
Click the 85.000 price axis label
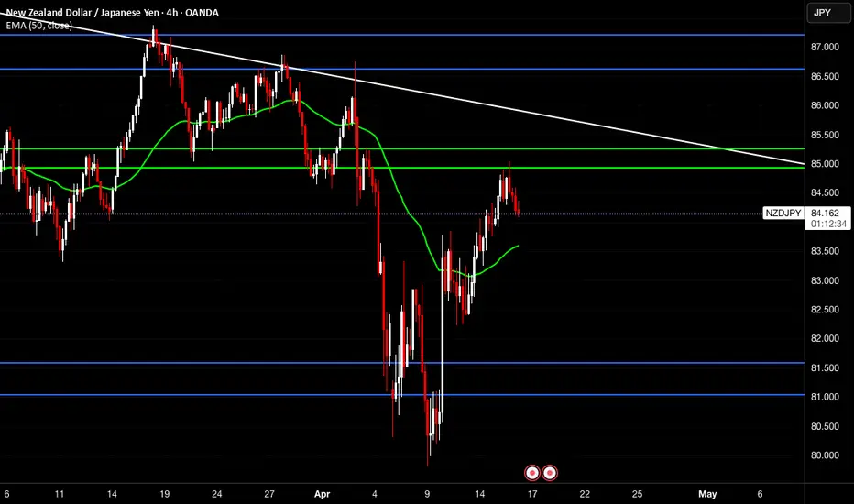pos(825,164)
